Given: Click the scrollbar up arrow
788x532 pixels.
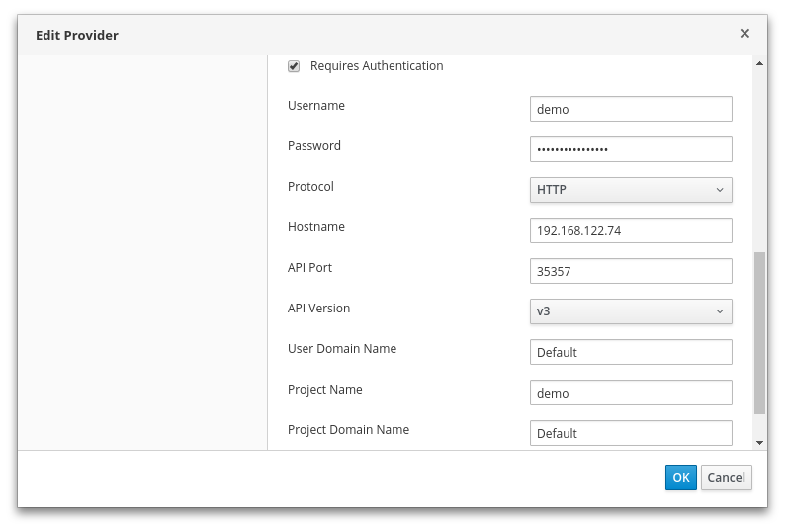Looking at the screenshot, I should 759,63.
